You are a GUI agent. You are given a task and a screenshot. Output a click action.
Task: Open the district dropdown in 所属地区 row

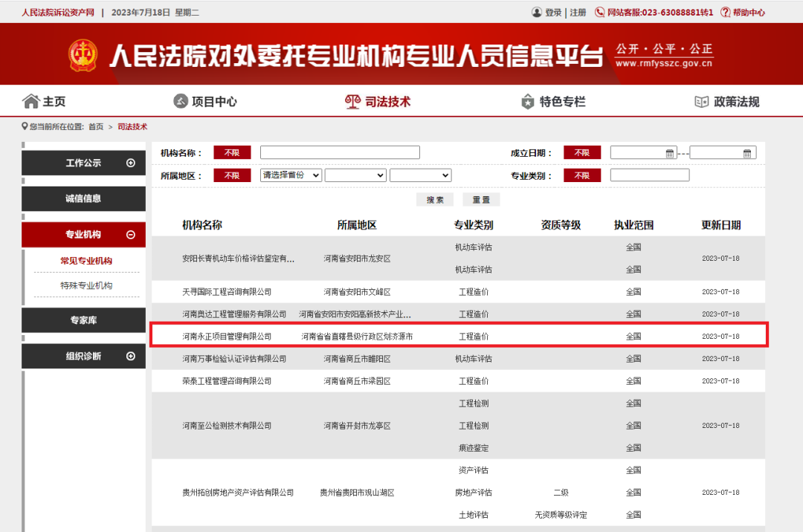click(x=420, y=175)
